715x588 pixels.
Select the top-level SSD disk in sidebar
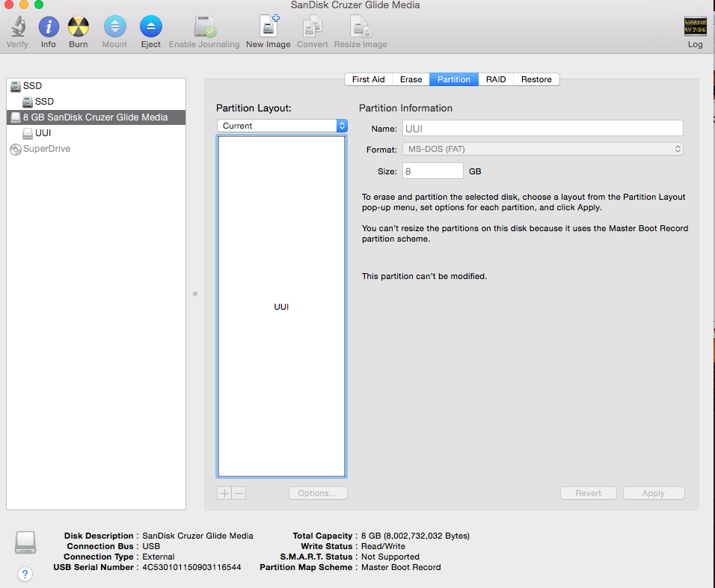(x=96, y=86)
